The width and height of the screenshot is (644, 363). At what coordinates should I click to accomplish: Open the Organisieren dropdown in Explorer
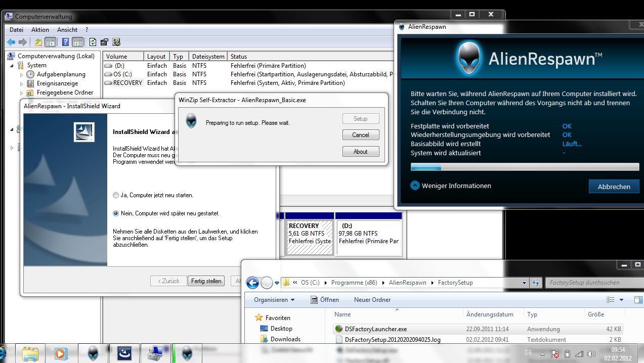coord(274,300)
